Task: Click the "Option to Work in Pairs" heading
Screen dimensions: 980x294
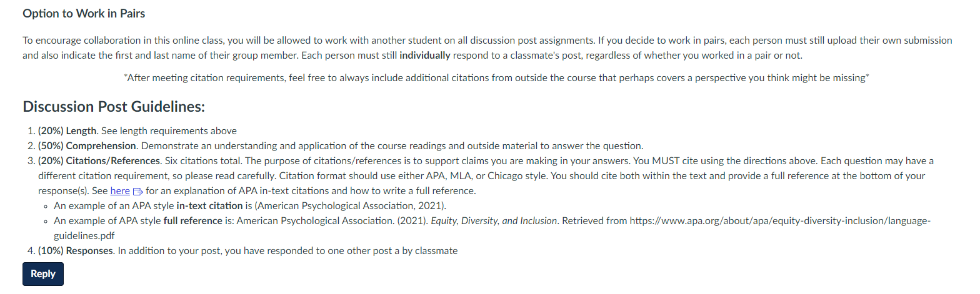Action: click(84, 13)
